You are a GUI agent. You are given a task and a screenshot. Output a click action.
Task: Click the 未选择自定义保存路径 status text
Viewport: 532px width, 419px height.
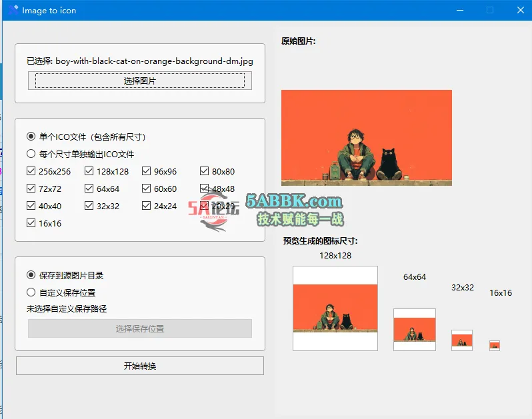click(x=67, y=308)
